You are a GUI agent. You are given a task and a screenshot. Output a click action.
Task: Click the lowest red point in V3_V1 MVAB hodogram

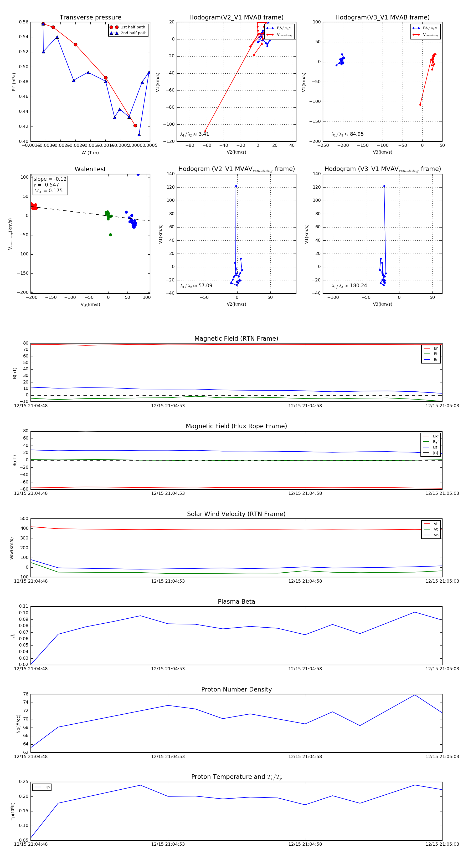coord(420,105)
